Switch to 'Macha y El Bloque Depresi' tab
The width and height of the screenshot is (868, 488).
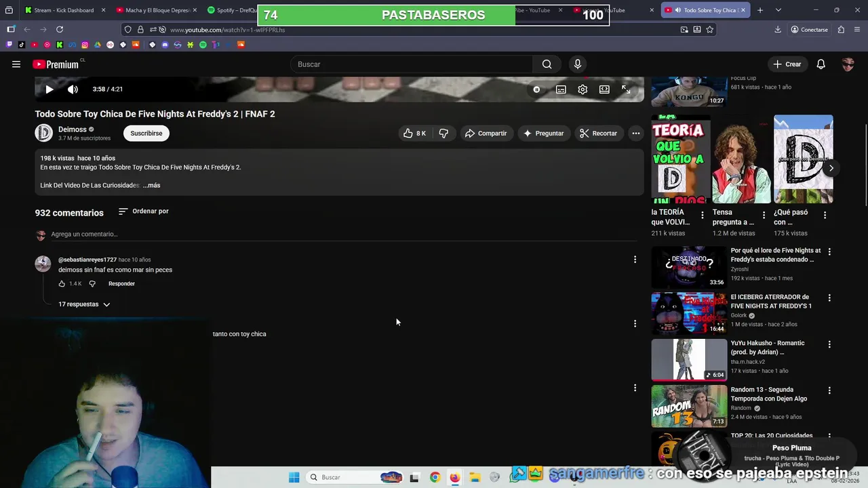[157, 10]
